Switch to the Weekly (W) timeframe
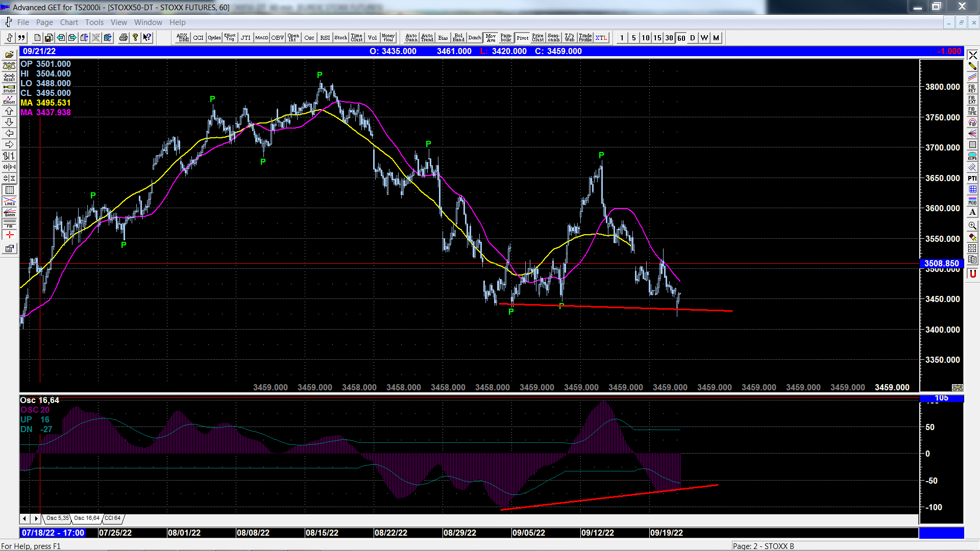The height and width of the screenshot is (551, 980). 704,38
